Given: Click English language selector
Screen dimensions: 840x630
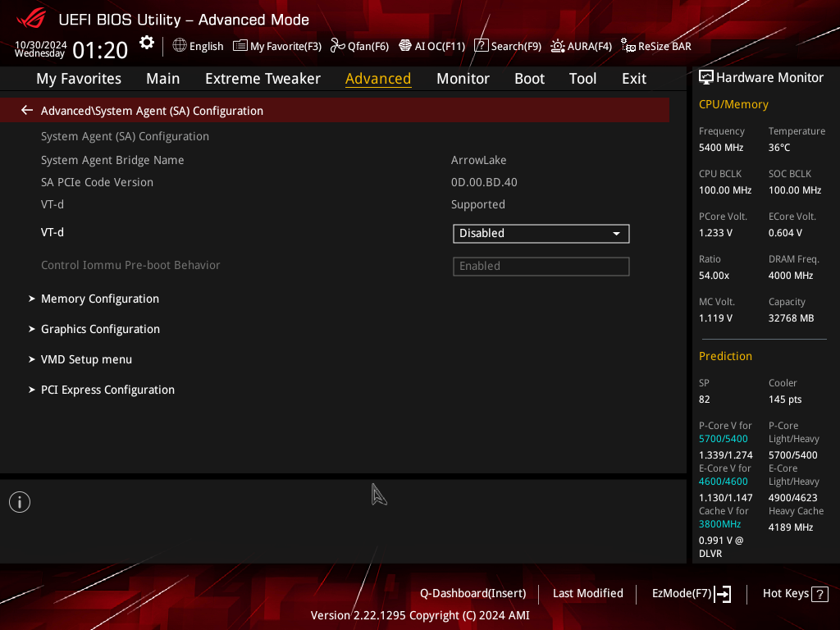Looking at the screenshot, I should point(206,46).
